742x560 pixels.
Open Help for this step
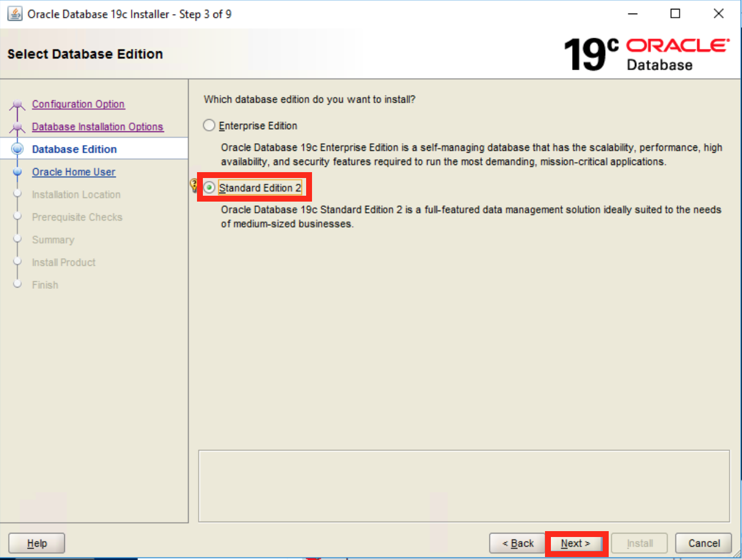pos(37,543)
